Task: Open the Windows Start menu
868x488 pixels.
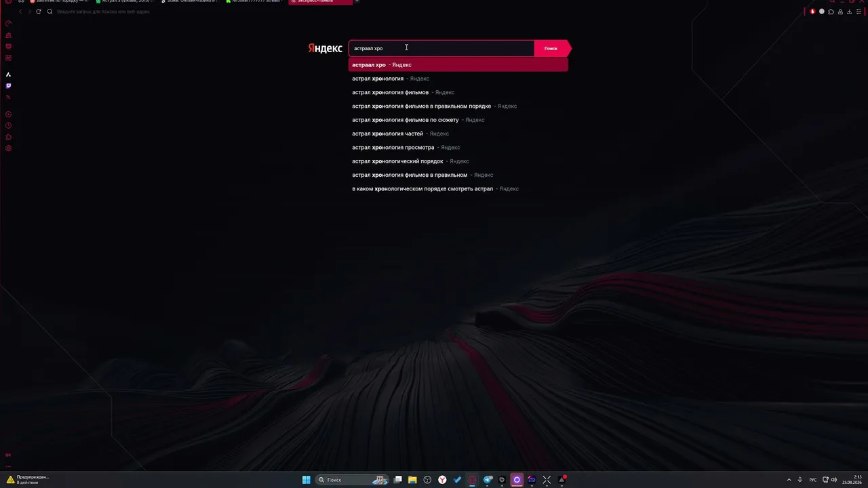Action: pyautogui.click(x=307, y=480)
